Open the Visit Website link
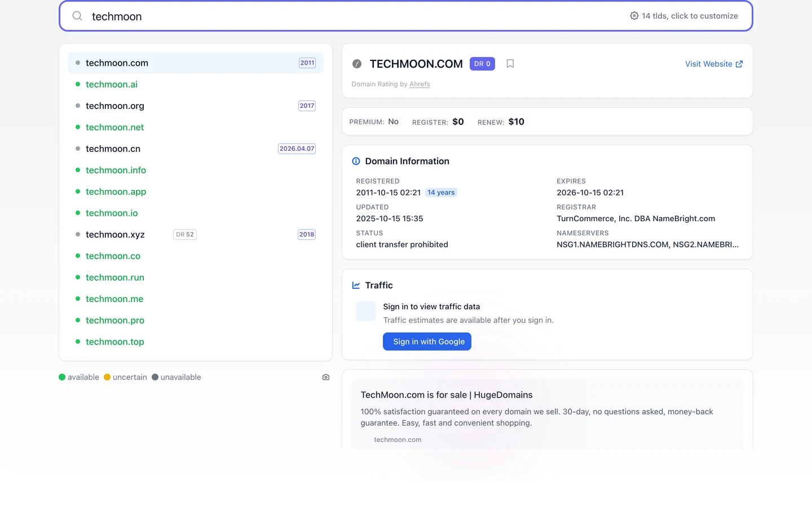This screenshot has width=812, height=508. [714, 64]
